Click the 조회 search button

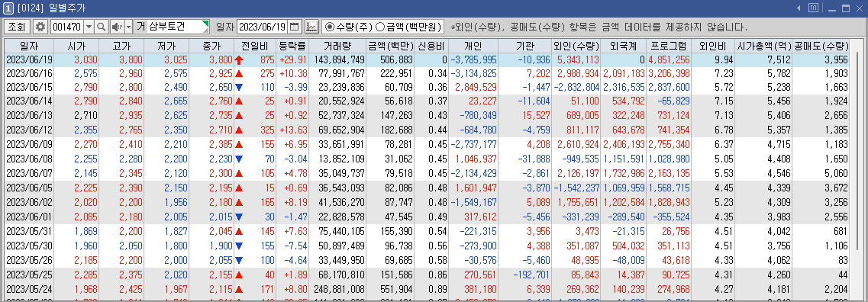pos(17,27)
